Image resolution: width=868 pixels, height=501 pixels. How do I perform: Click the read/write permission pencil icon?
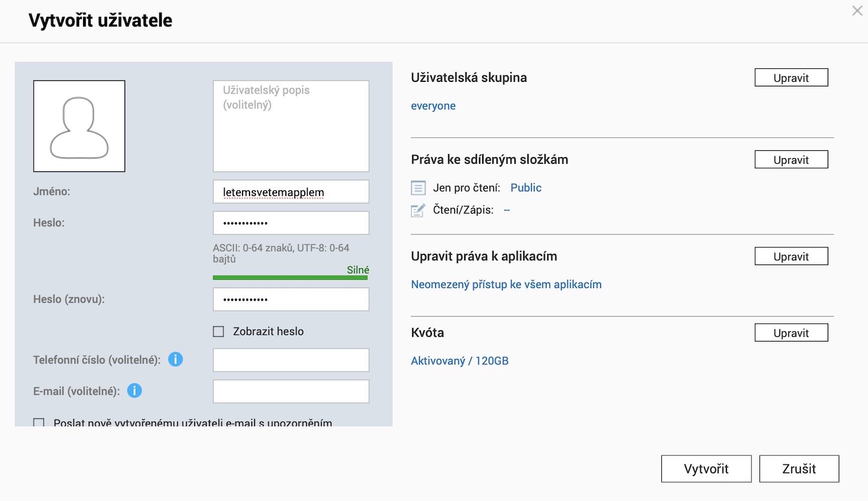(418, 210)
